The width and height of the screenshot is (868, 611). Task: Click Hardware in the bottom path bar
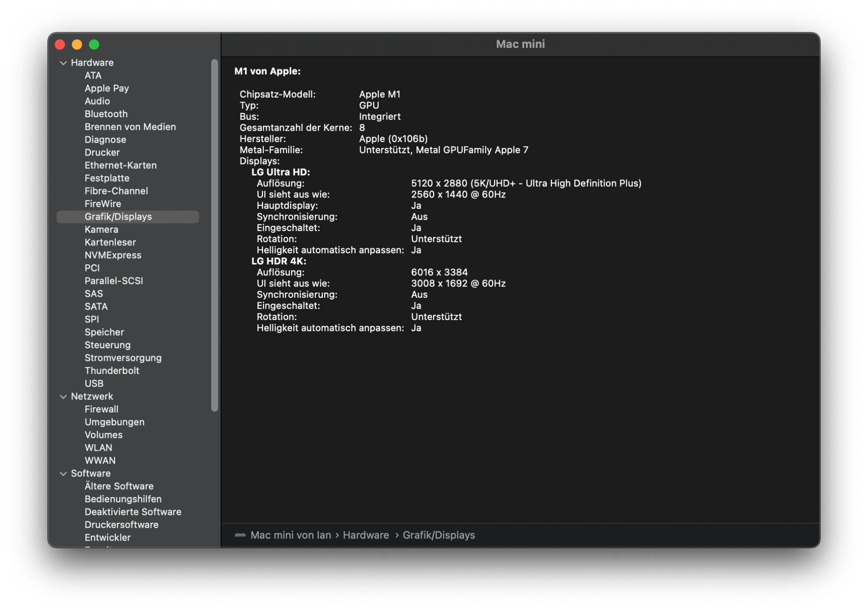click(365, 535)
